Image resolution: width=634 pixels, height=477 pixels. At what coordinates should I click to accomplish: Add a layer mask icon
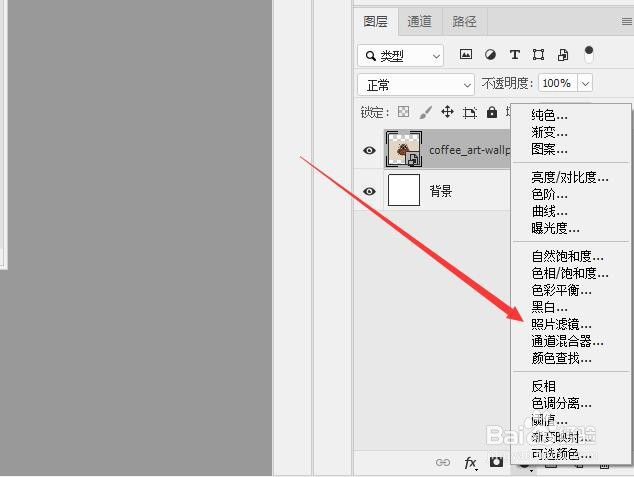(x=497, y=462)
